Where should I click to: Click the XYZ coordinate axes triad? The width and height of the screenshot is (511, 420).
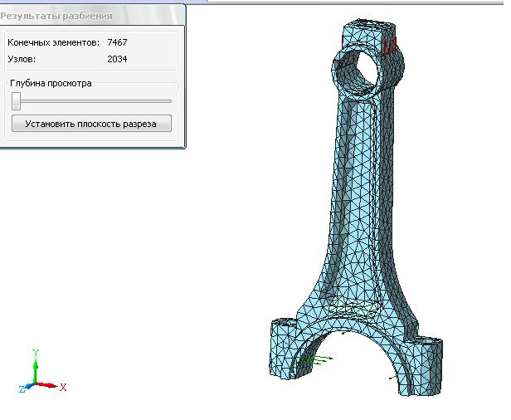tap(41, 371)
